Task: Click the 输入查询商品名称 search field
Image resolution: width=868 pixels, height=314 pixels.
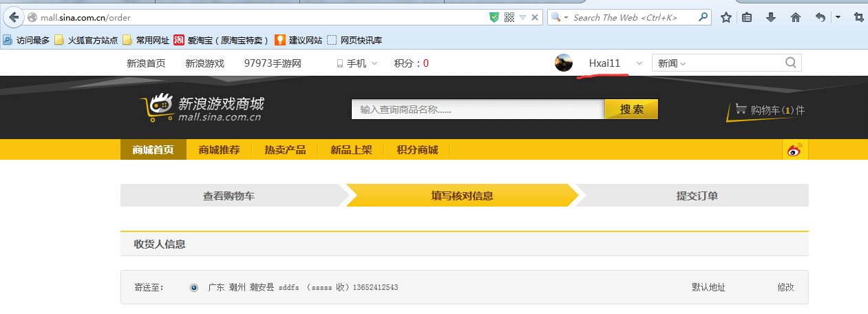Action: click(x=478, y=109)
